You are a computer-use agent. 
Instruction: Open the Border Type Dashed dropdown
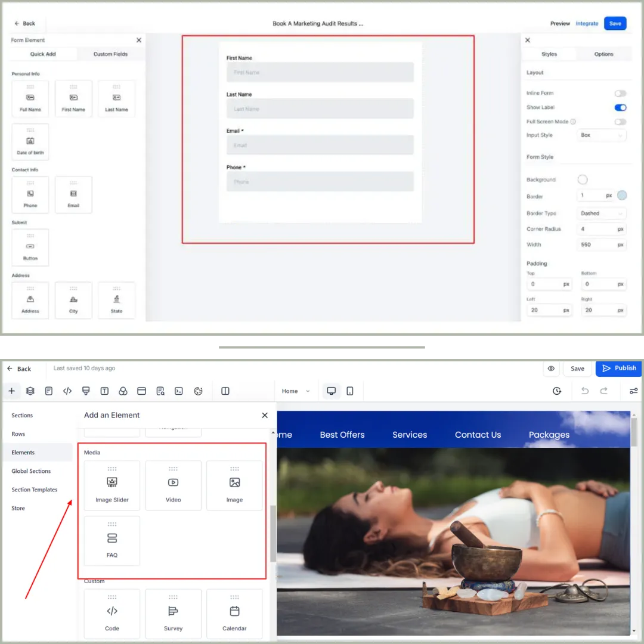(602, 213)
